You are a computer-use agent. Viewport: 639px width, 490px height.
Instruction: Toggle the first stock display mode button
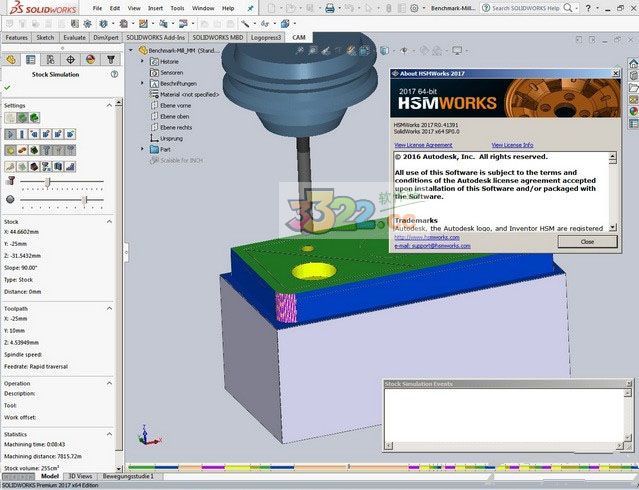10,118
